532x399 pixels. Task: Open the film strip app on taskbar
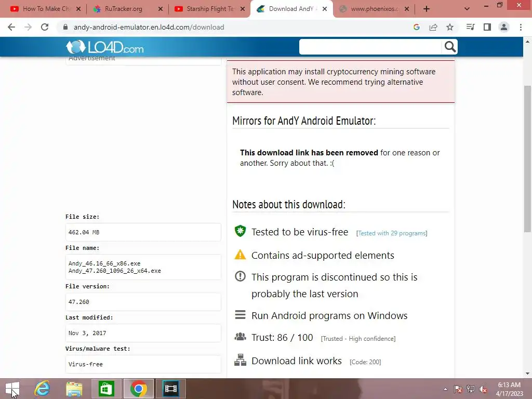[170, 389]
